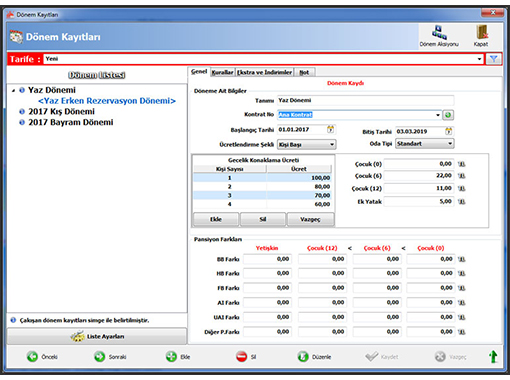The height and width of the screenshot is (380, 510).
Task: Click Diğer P.Farkı Yetişkin value field
Action: point(267,332)
